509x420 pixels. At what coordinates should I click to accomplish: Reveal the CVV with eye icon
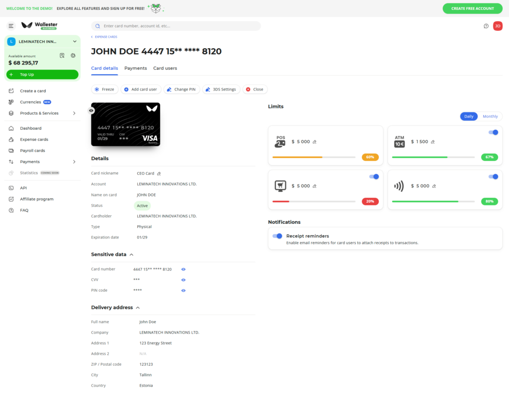(183, 280)
